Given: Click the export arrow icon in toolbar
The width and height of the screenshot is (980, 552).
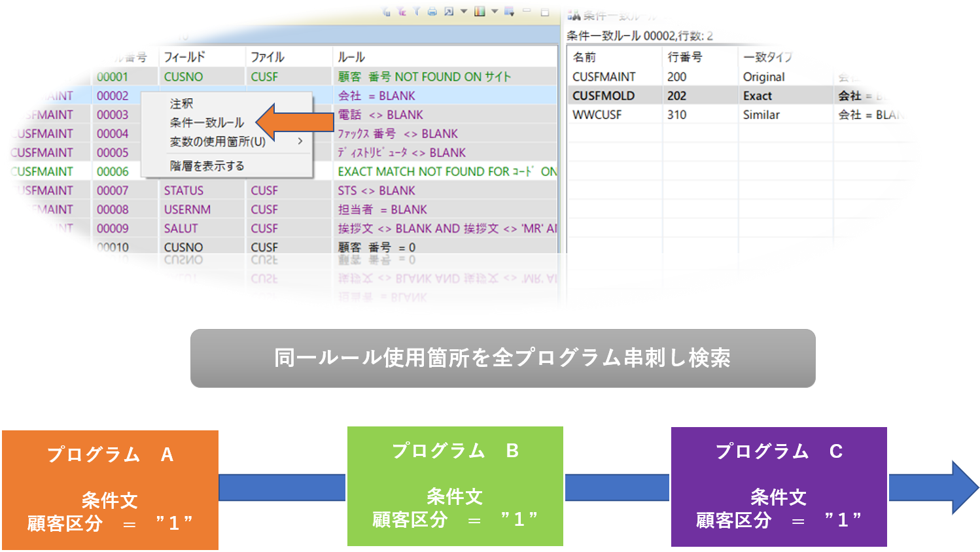Looking at the screenshot, I should point(449,11).
